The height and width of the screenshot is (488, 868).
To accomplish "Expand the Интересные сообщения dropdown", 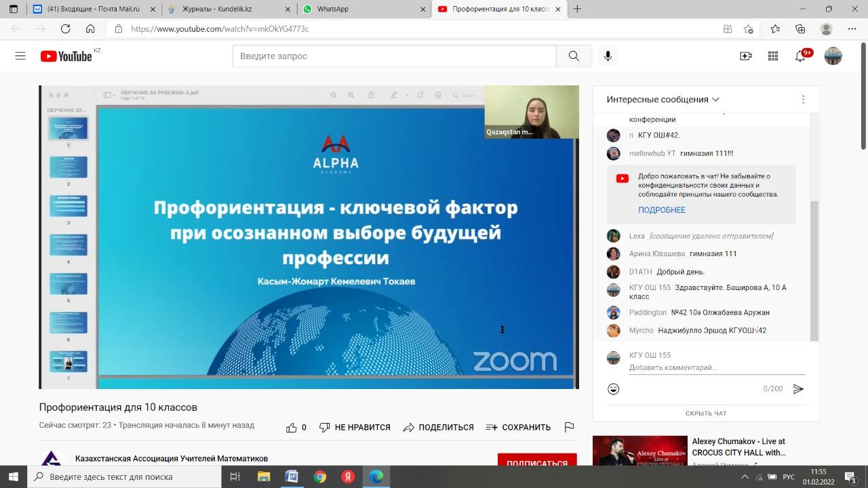I will [715, 99].
